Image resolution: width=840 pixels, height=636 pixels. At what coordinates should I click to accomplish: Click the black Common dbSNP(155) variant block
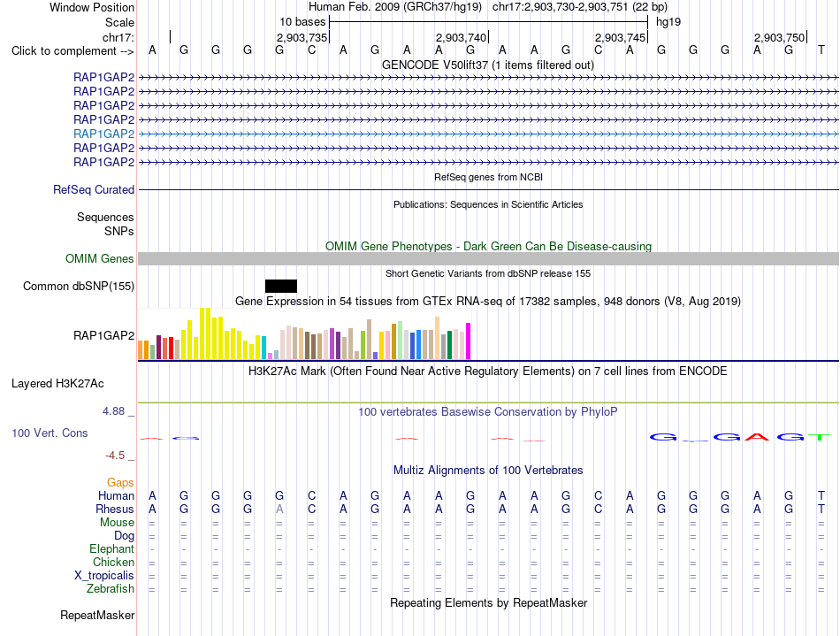(x=280, y=286)
